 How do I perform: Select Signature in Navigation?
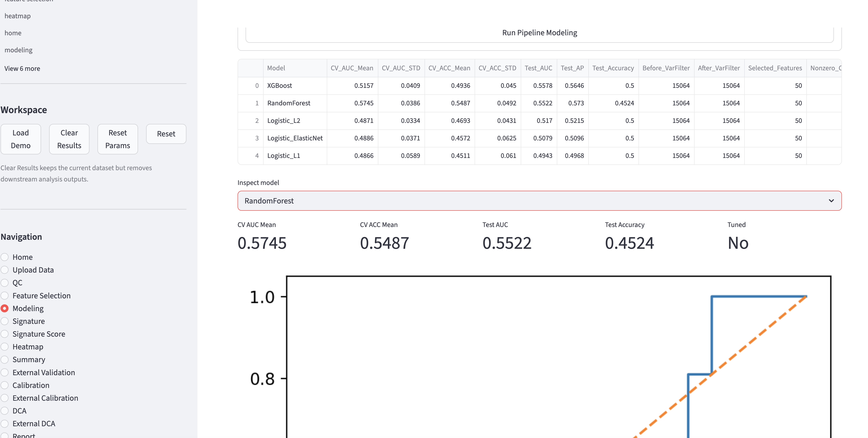[5, 321]
